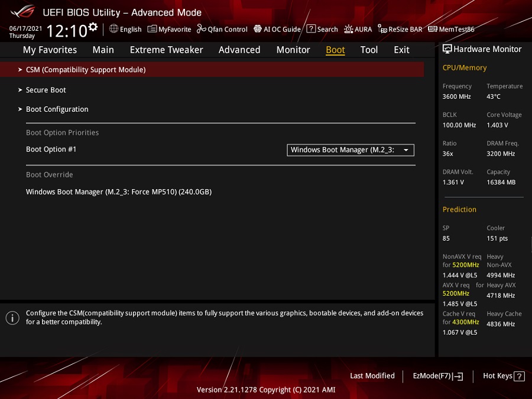
Task: Click the Search question mark icon
Action: (x=311, y=29)
